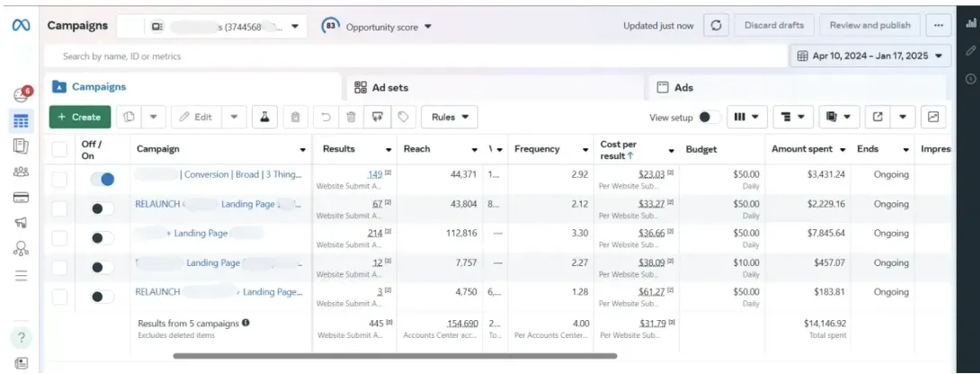Image resolution: width=980 pixels, height=374 pixels.
Task: Open the three-dots more options button
Action: 938,26
